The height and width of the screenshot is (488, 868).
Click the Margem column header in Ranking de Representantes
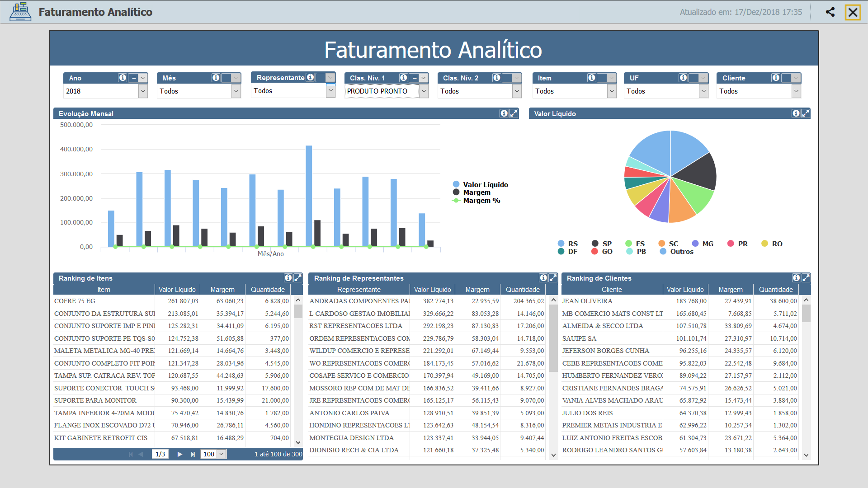pos(477,289)
